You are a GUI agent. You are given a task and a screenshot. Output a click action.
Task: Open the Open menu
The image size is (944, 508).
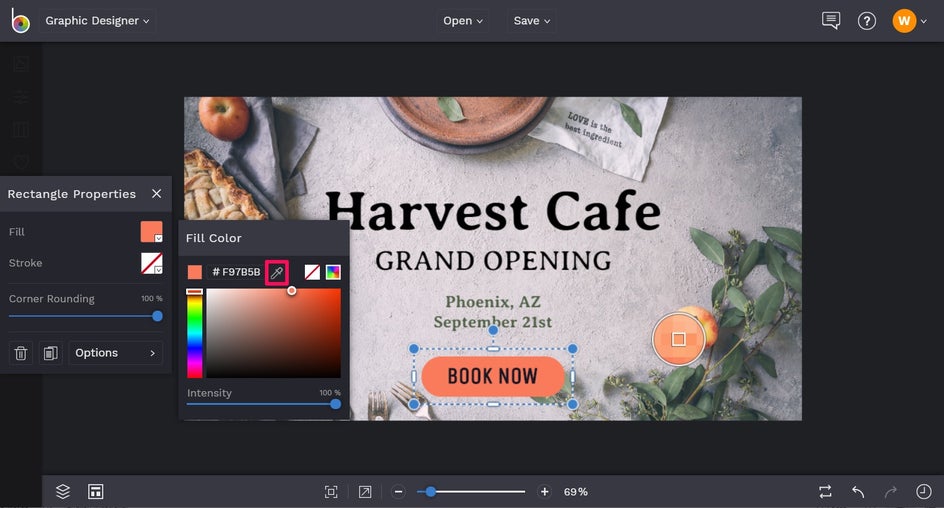pyautogui.click(x=462, y=20)
